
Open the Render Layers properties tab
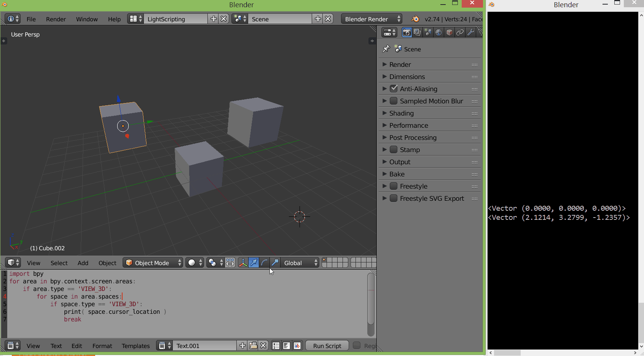417,32
